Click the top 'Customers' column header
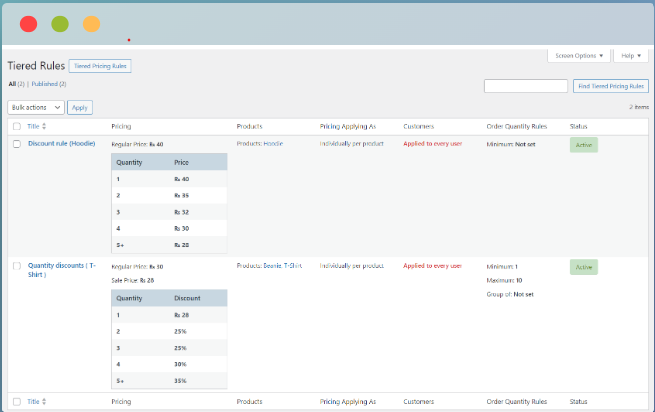 [x=419, y=126]
